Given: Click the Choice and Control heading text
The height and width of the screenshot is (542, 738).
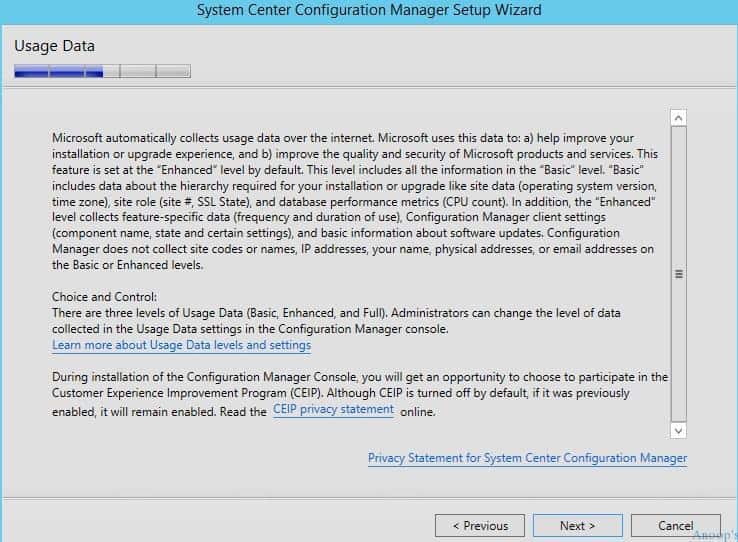Looking at the screenshot, I should (104, 297).
